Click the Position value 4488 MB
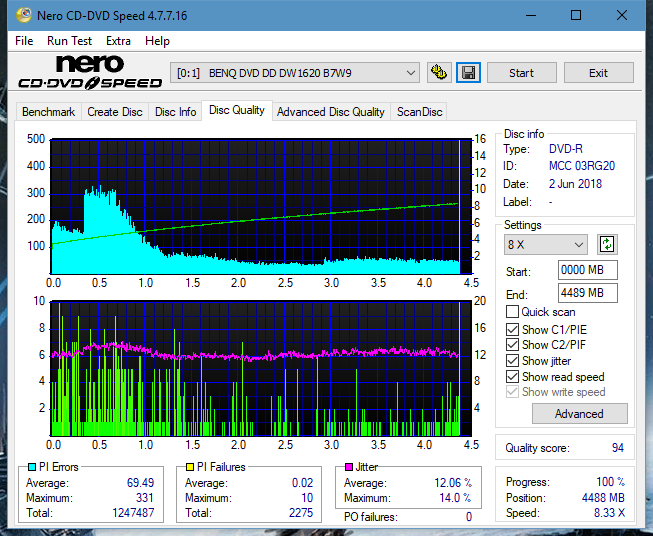The height and width of the screenshot is (536, 653). pos(603,498)
